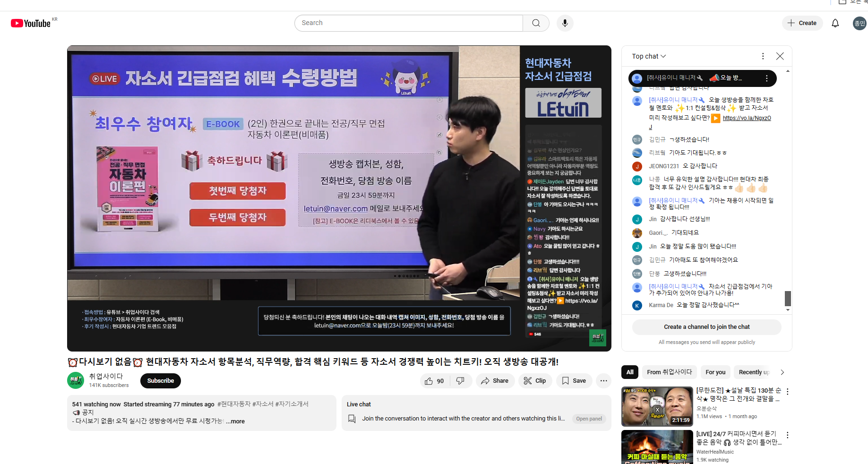Dislike the video with thumbs-down
Image resolution: width=868 pixels, height=464 pixels.
(x=460, y=381)
